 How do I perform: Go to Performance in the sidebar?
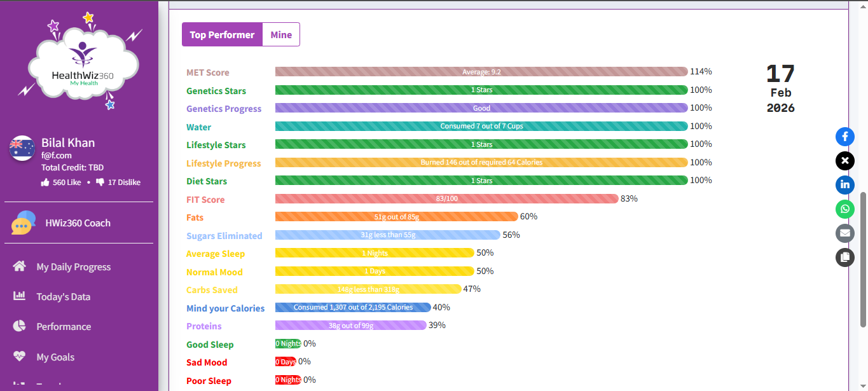[64, 327]
